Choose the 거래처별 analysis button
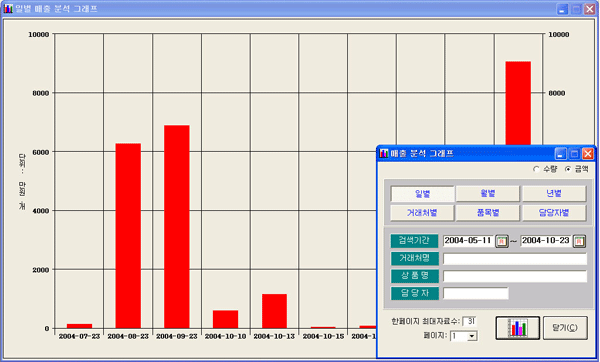The width and height of the screenshot is (600, 362). [422, 213]
